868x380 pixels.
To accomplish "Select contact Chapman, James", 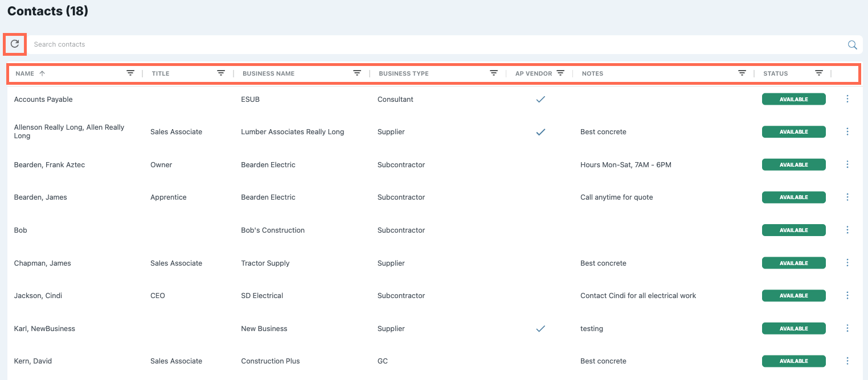I will [x=43, y=263].
